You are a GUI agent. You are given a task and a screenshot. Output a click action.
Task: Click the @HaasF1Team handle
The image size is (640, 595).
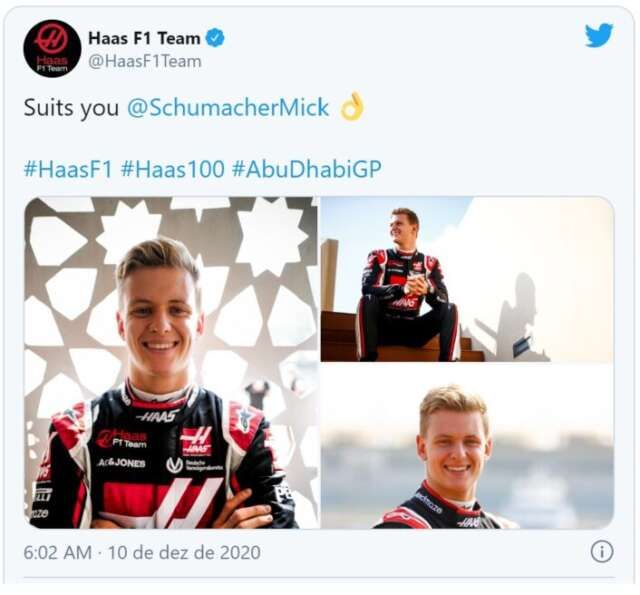(x=144, y=61)
